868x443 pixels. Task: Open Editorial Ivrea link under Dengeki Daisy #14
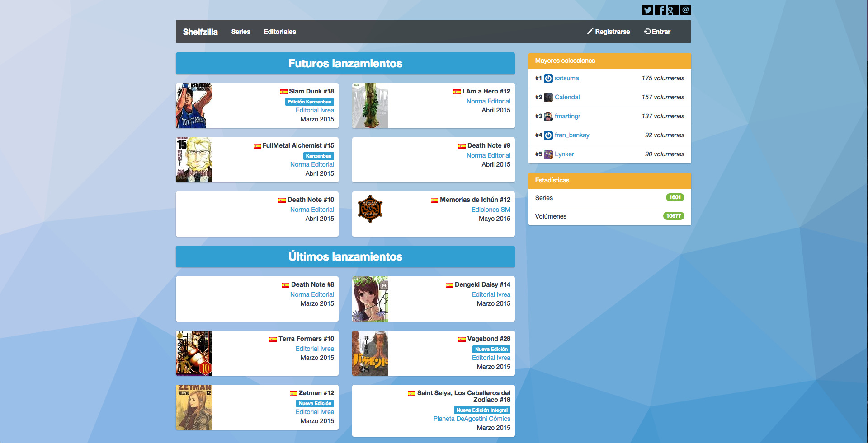point(491,294)
